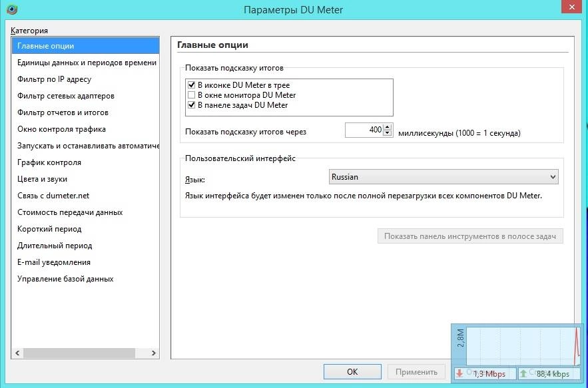Click the OK button
588x388 pixels.
tap(352, 372)
